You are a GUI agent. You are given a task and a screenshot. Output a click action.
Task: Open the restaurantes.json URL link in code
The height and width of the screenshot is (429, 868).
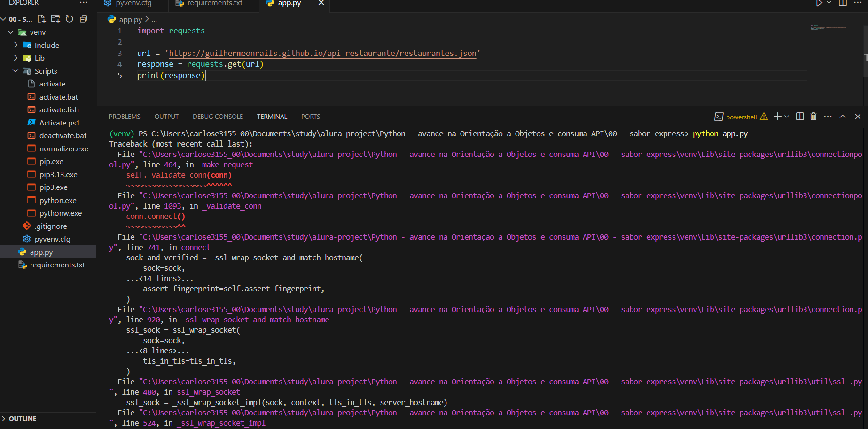322,53
